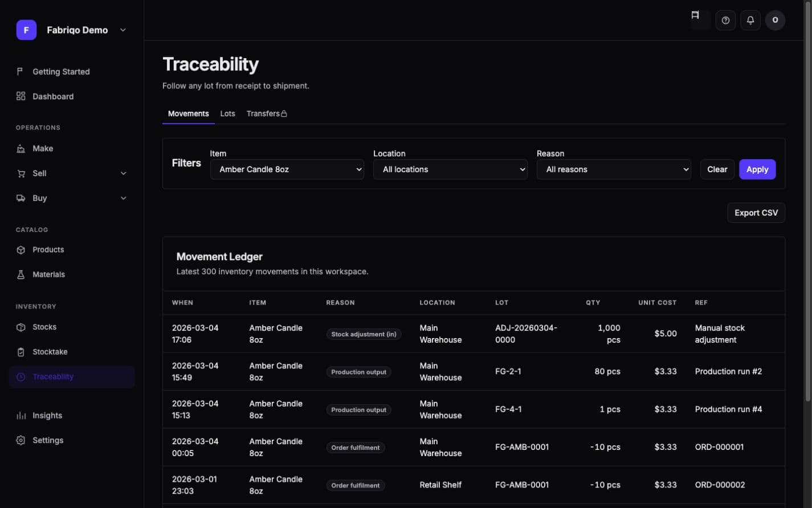Image resolution: width=812 pixels, height=508 pixels.
Task: Click the Clear filters button
Action: click(717, 169)
